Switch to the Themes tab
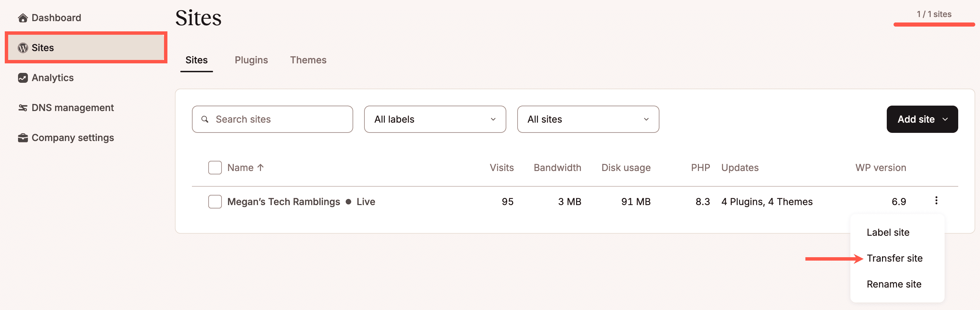The height and width of the screenshot is (310, 980). [x=308, y=60]
